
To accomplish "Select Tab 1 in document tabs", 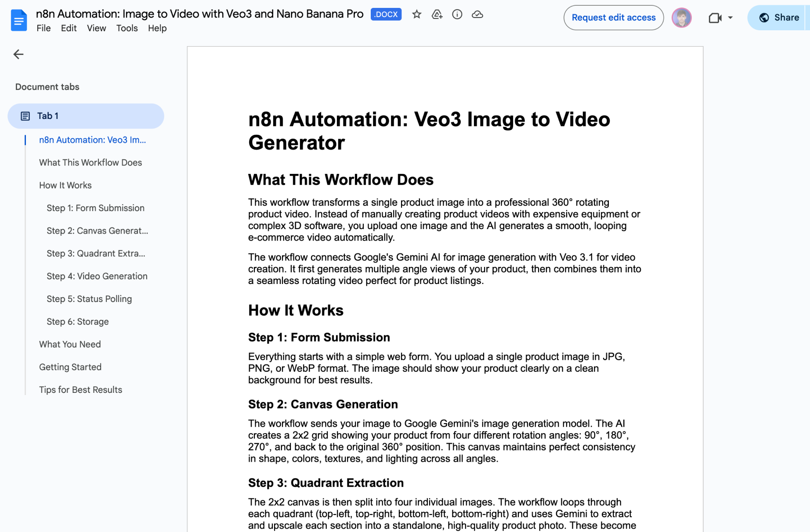I will click(86, 116).
